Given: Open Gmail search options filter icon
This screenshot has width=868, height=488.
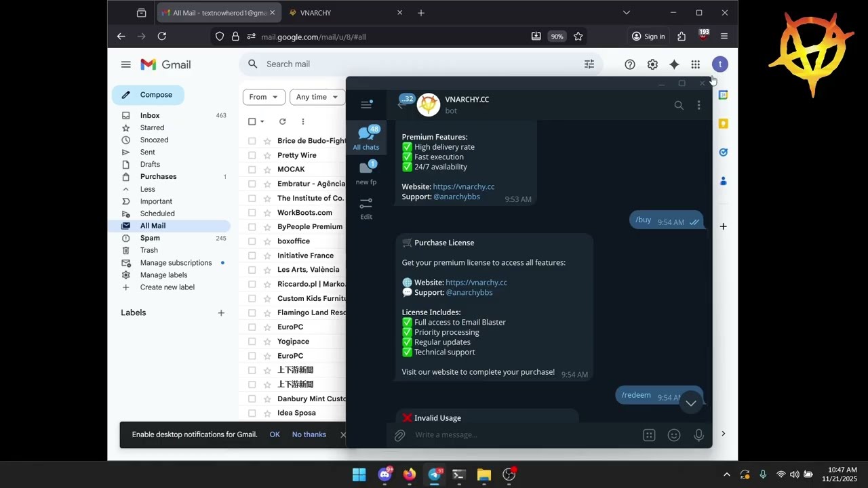Looking at the screenshot, I should point(589,64).
